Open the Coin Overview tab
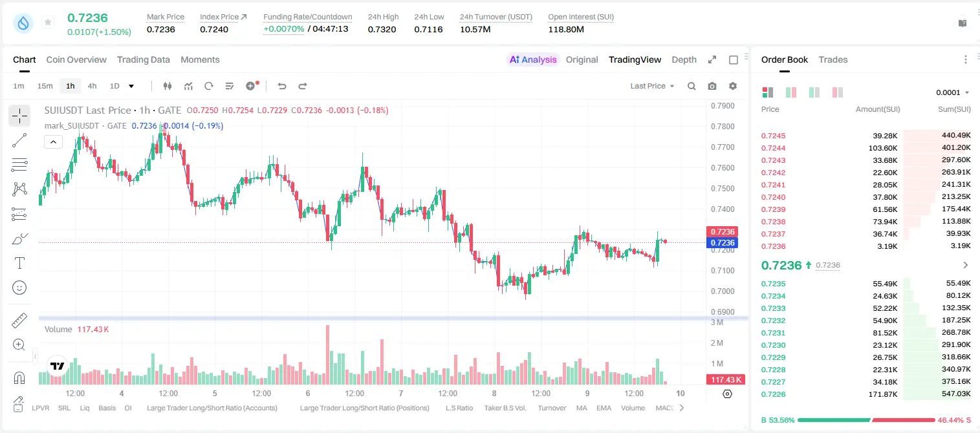 (x=76, y=59)
